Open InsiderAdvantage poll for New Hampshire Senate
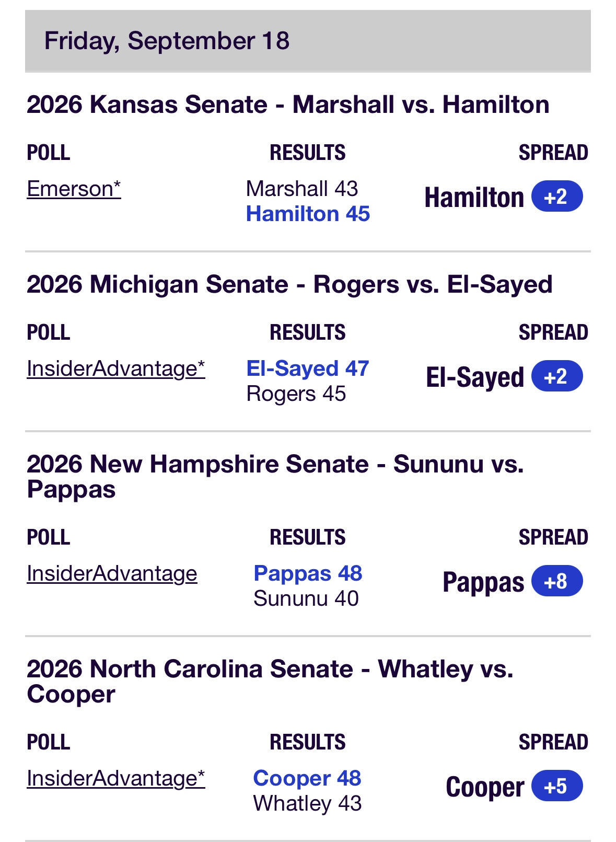 112,574
